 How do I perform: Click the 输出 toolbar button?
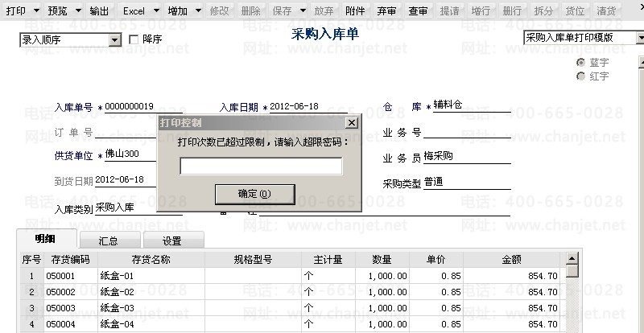(x=99, y=11)
